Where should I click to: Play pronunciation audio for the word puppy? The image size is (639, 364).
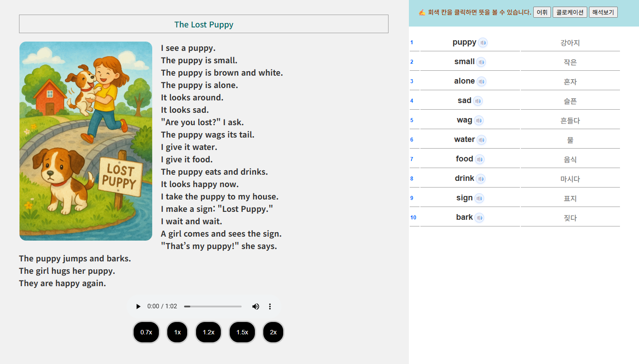483,42
